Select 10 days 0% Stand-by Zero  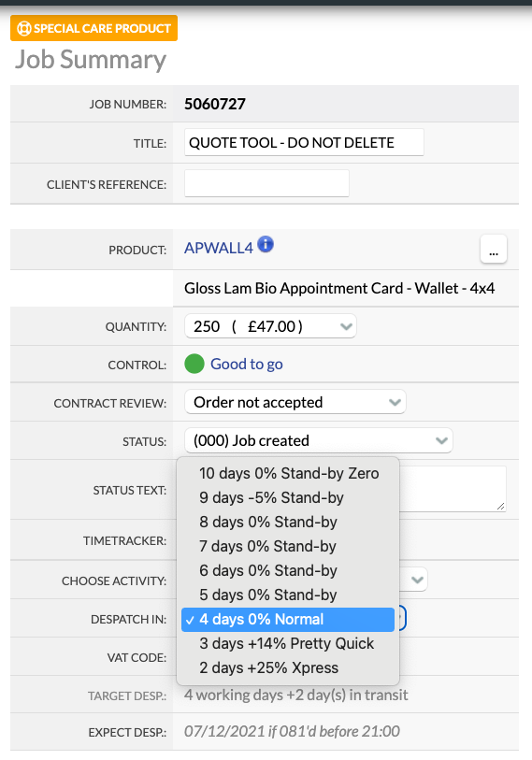point(288,474)
